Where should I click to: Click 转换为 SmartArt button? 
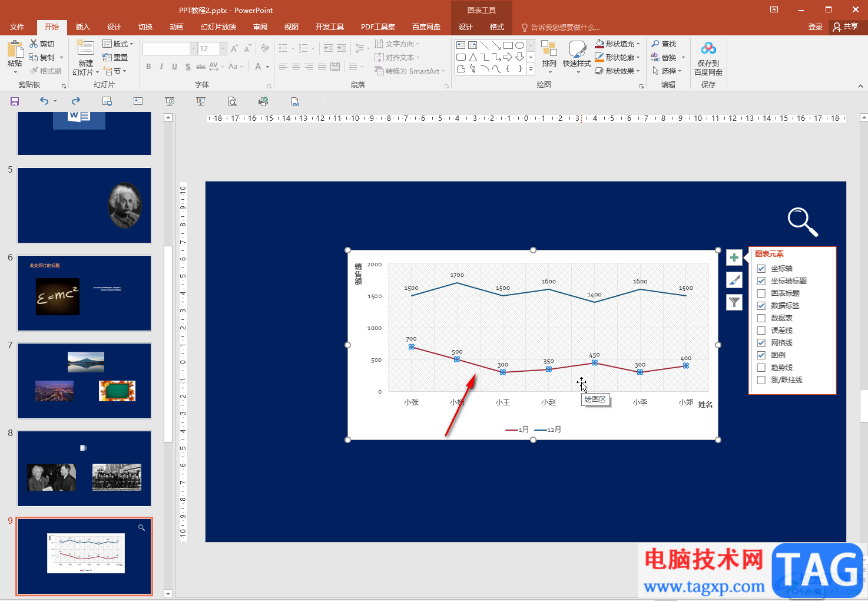click(409, 71)
